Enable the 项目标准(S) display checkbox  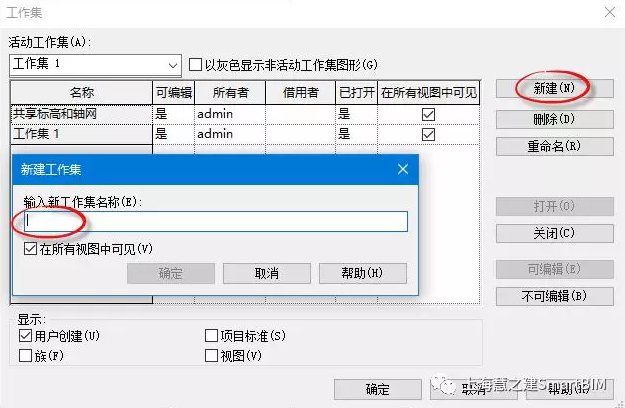tap(211, 335)
